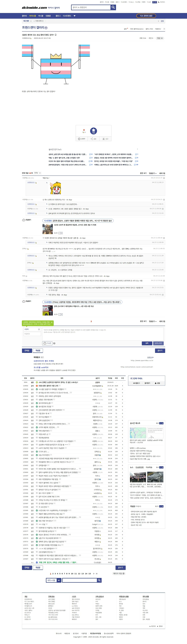Click the 비밀번호 password field
The width and height of the screenshot is (187, 644).
click(32, 334)
